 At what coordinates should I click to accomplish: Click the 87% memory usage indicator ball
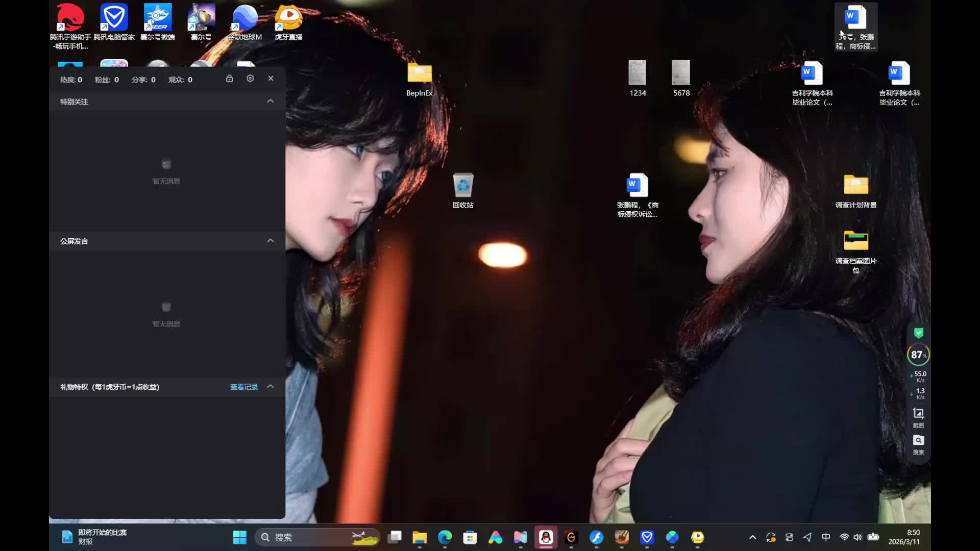[x=918, y=355]
